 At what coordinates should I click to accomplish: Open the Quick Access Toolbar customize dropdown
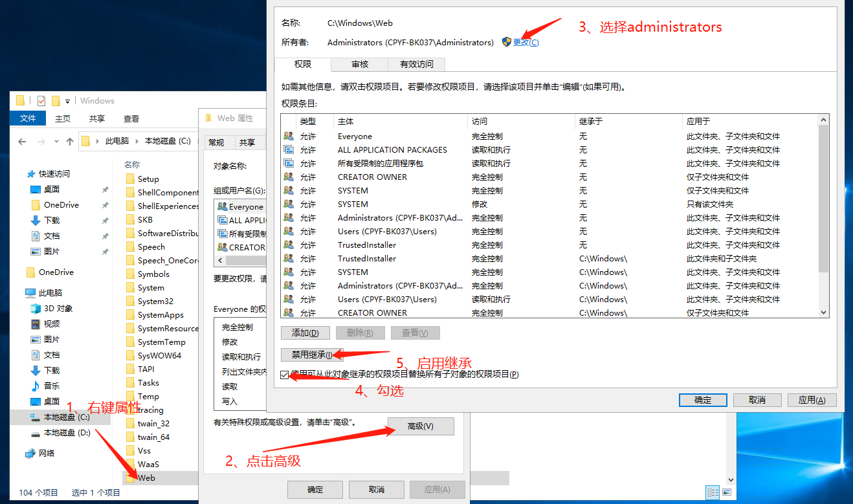[x=67, y=101]
